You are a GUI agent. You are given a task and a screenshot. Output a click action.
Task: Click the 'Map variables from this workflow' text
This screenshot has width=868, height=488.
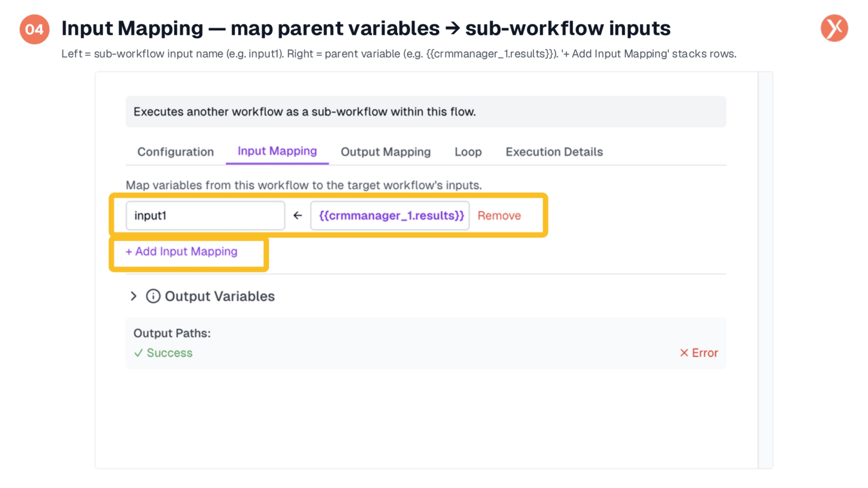point(304,185)
